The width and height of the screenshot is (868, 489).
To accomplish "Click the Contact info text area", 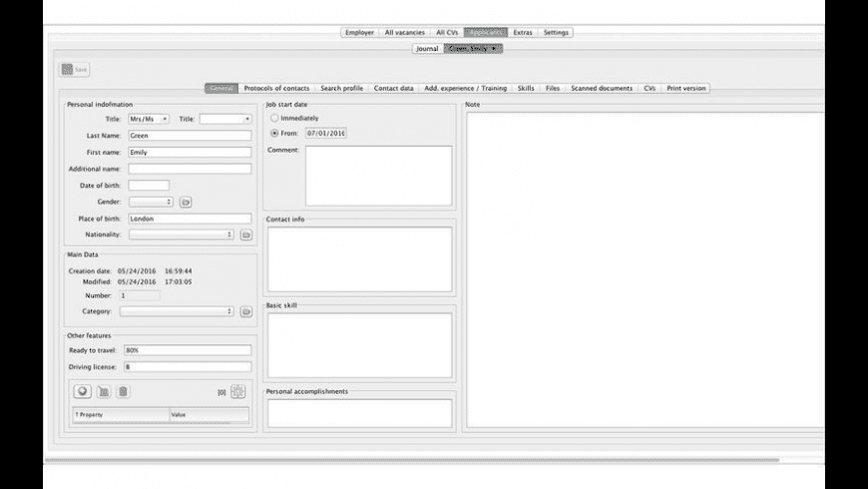I will tap(360, 259).
